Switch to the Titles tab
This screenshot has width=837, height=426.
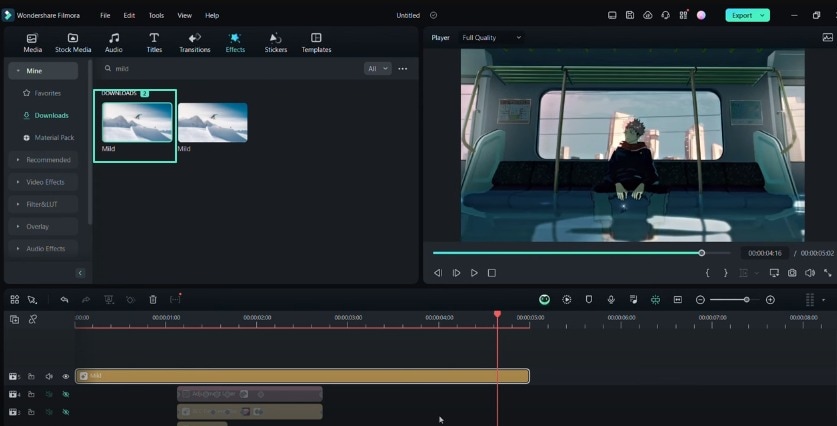(154, 43)
